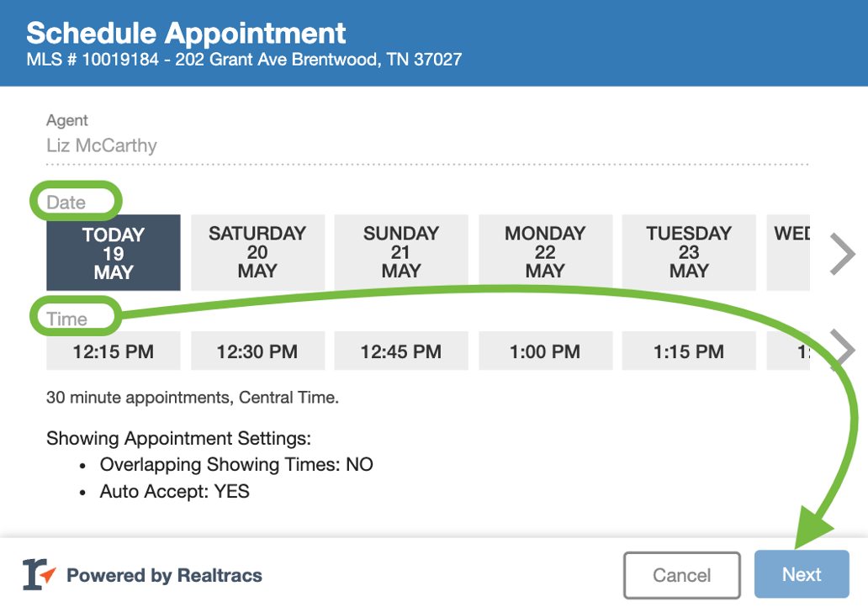Select the 1:00 PM time slot
Viewport: 868px width, 612px height.
(x=544, y=351)
